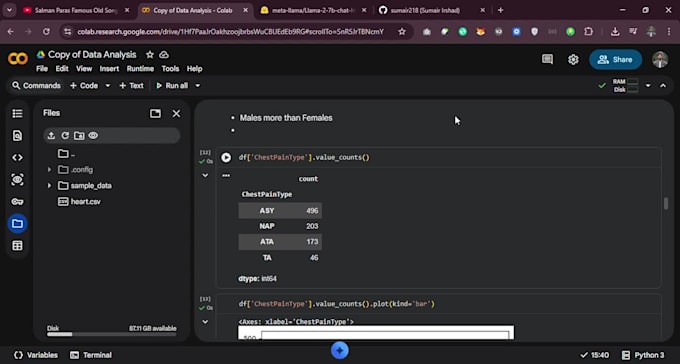Open the Help menu
Viewport: 680px width, 364px height.
(194, 69)
